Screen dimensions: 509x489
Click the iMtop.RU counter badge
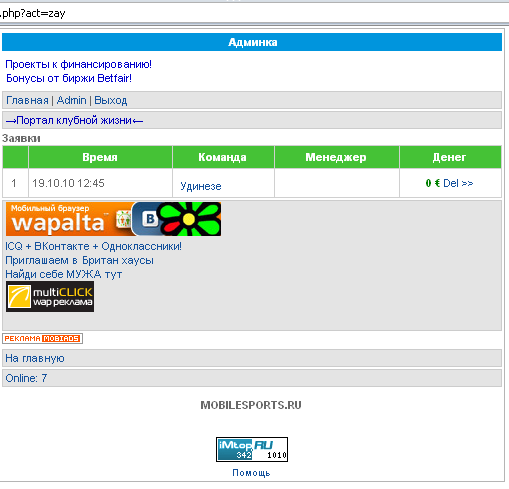point(252,449)
